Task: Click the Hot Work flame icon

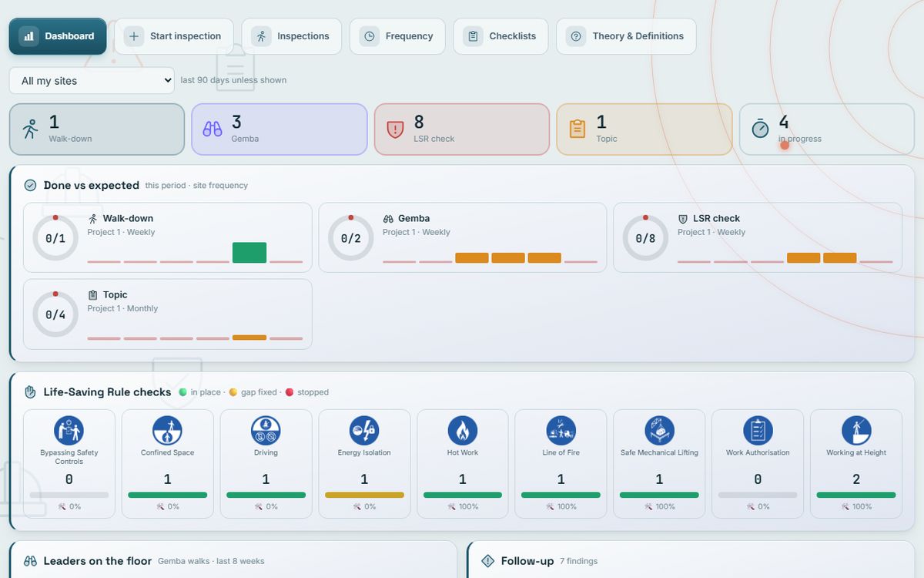Action: coord(463,430)
